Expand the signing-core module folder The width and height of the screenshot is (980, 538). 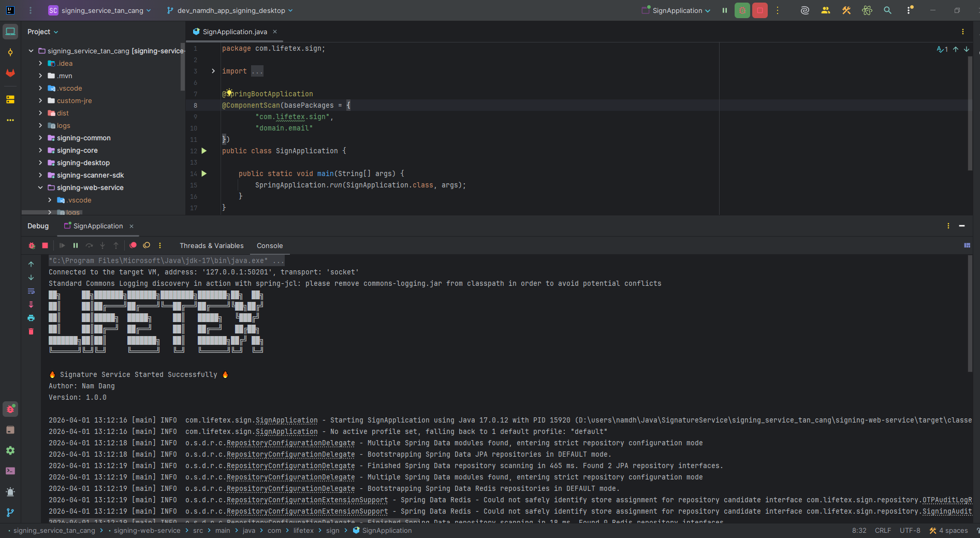[x=40, y=150]
